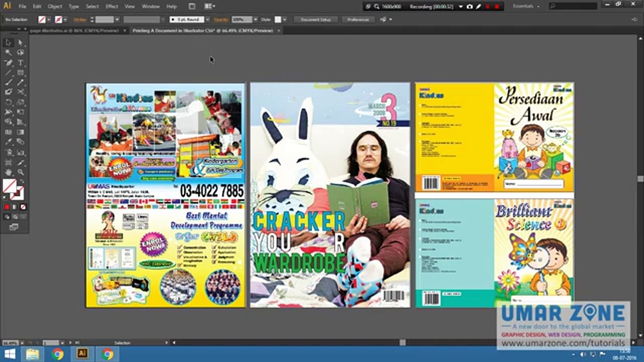Screen dimensions: 644x362
Task: Toggle Draw Normal mode
Action: tap(7, 217)
